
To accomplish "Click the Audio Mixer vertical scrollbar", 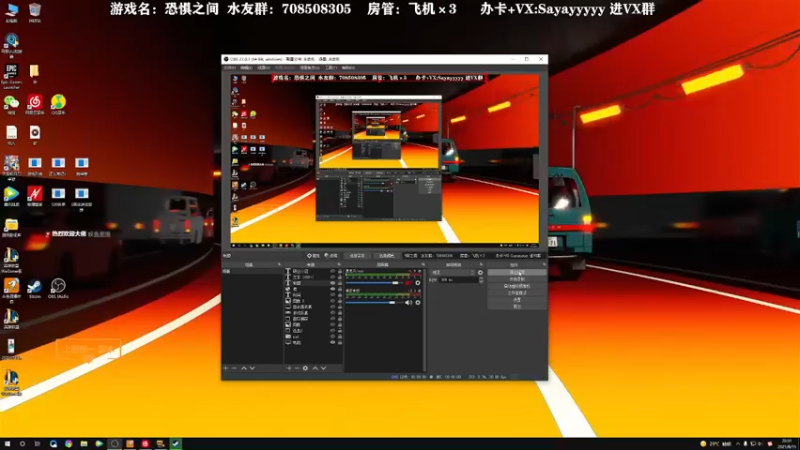I will click(424, 319).
